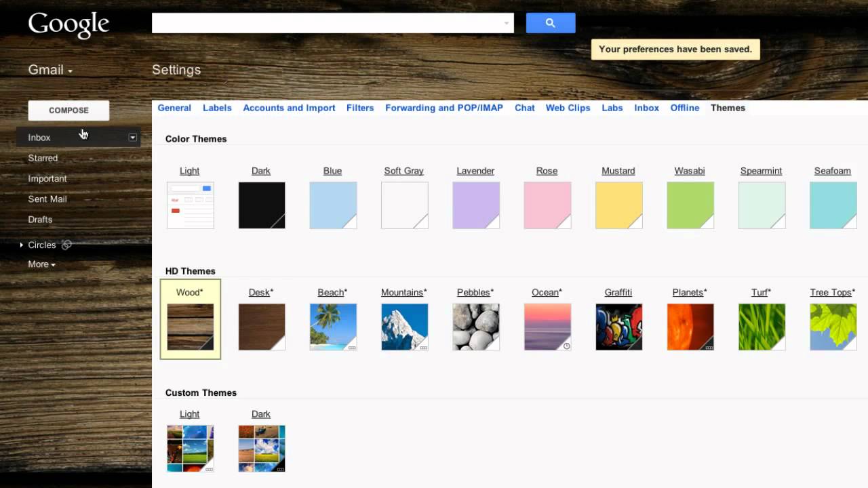Choose the Graffiti HD theme thumbnail
868x488 pixels.
pyautogui.click(x=619, y=327)
